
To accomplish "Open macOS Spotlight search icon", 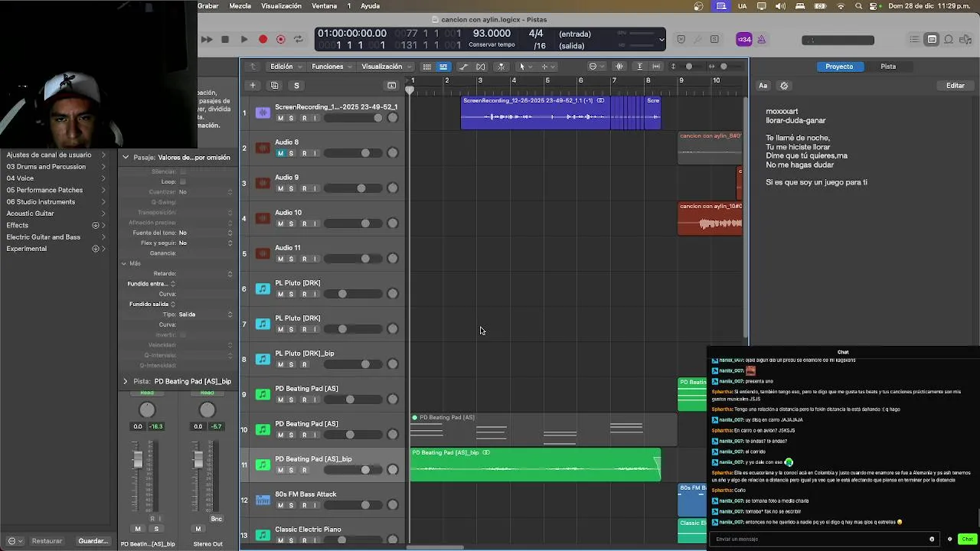I will coord(857,6).
